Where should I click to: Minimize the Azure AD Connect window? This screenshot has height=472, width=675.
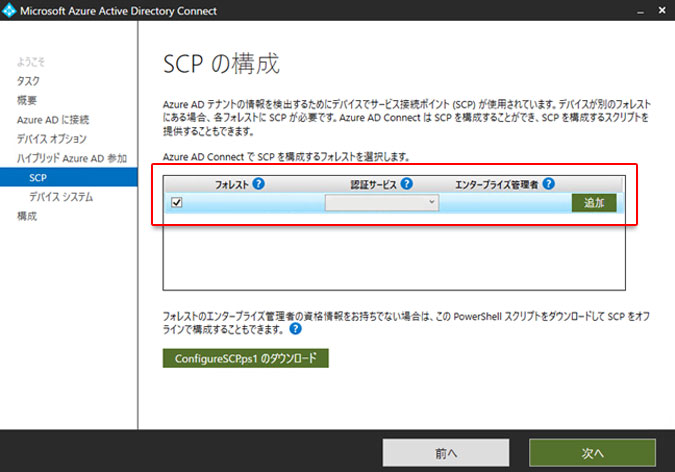[641, 11]
